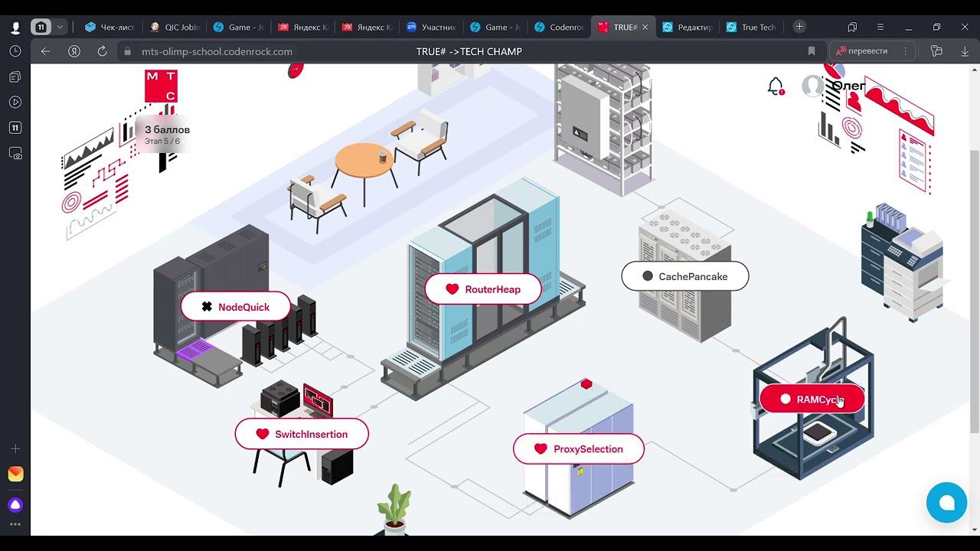This screenshot has height=551, width=980.
Task: Open Yandex Mail from sidebar
Action: click(x=15, y=474)
